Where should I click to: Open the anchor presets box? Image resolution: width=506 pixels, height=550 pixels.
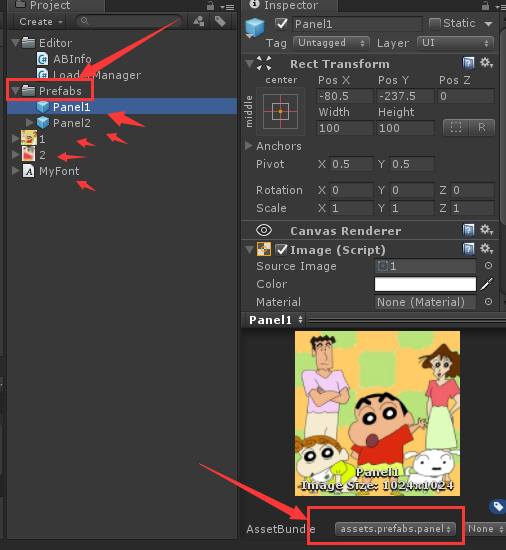point(281,112)
